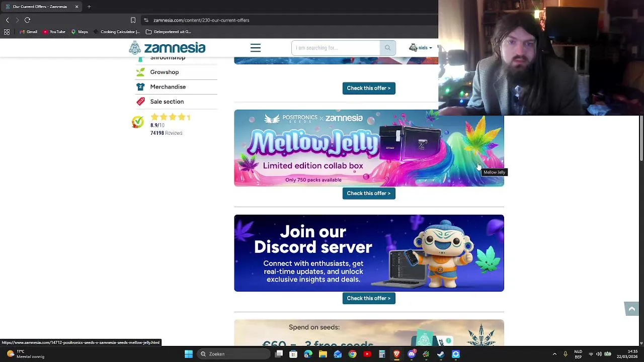This screenshot has width=644, height=362.
Task: Open the Geïmporteerd bookmarks folder
Action: 169,32
